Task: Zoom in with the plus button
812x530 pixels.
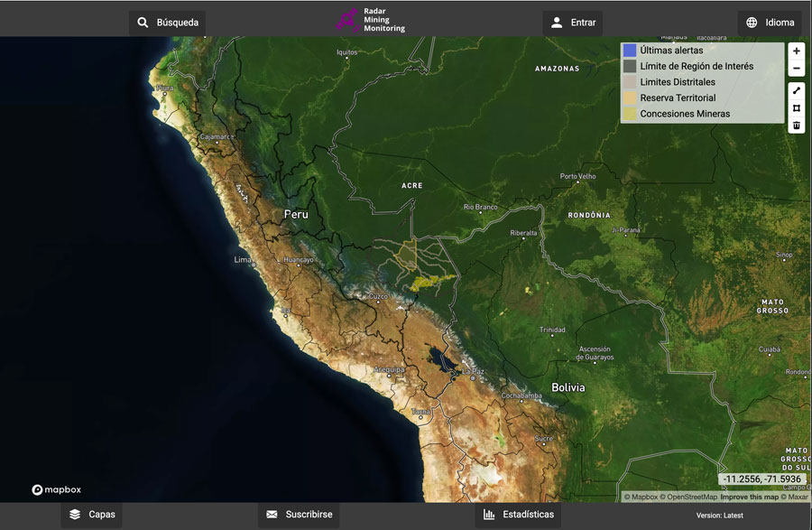Action: click(796, 51)
